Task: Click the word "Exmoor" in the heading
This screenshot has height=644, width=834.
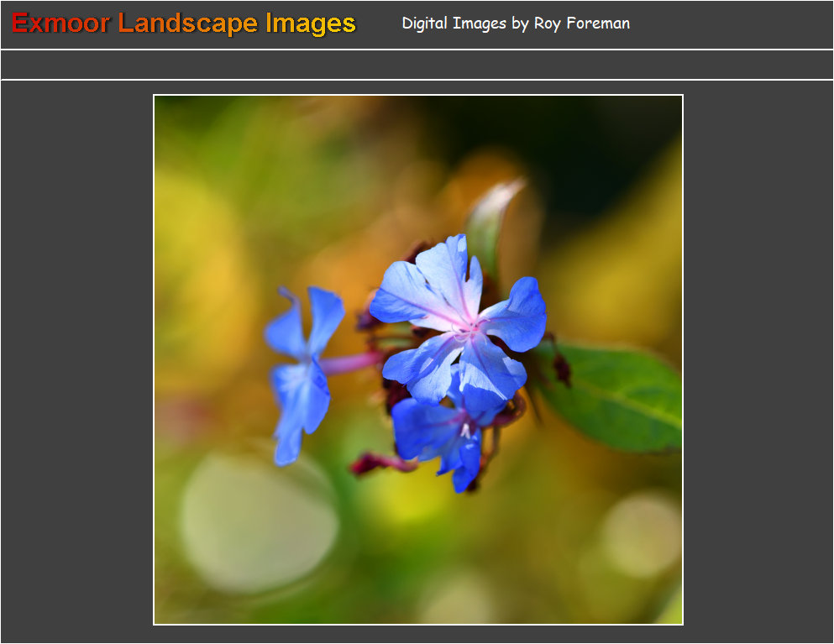Action: click(x=60, y=24)
